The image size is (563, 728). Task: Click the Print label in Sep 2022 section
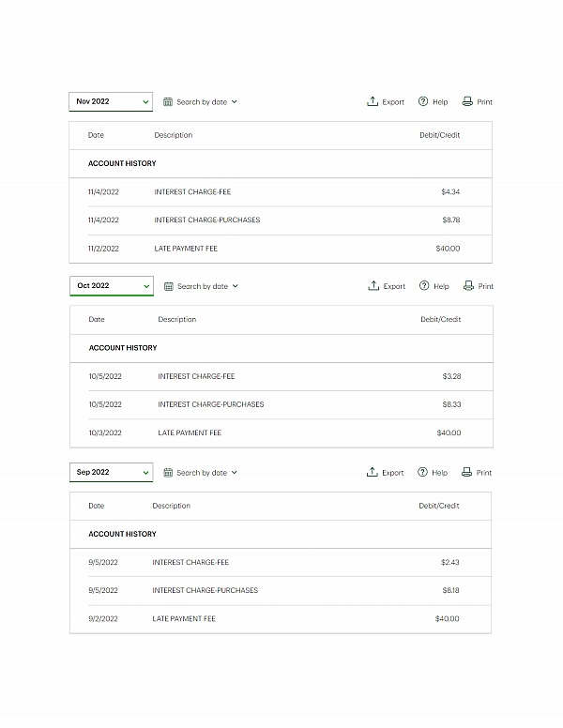point(483,473)
